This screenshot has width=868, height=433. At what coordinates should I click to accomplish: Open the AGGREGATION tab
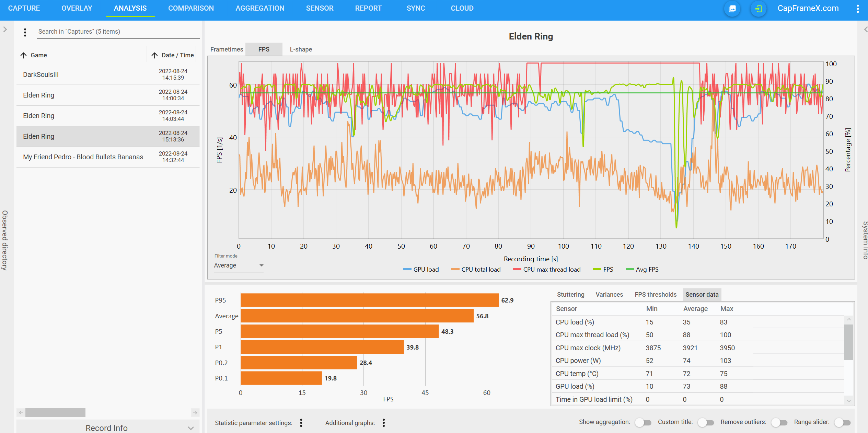tap(260, 8)
